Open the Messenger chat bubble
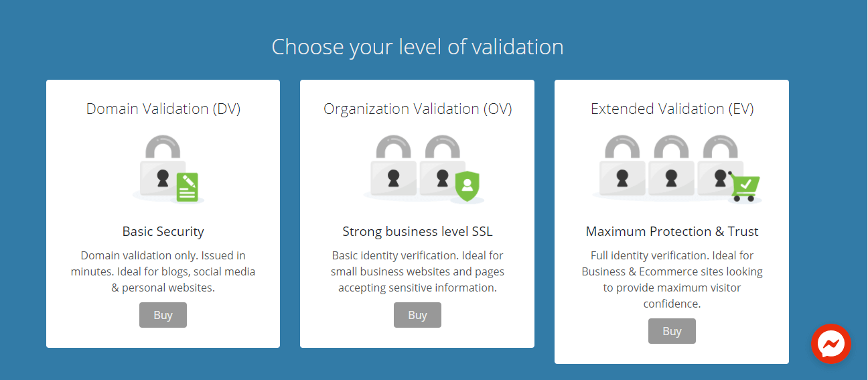868x380 pixels. (x=830, y=344)
